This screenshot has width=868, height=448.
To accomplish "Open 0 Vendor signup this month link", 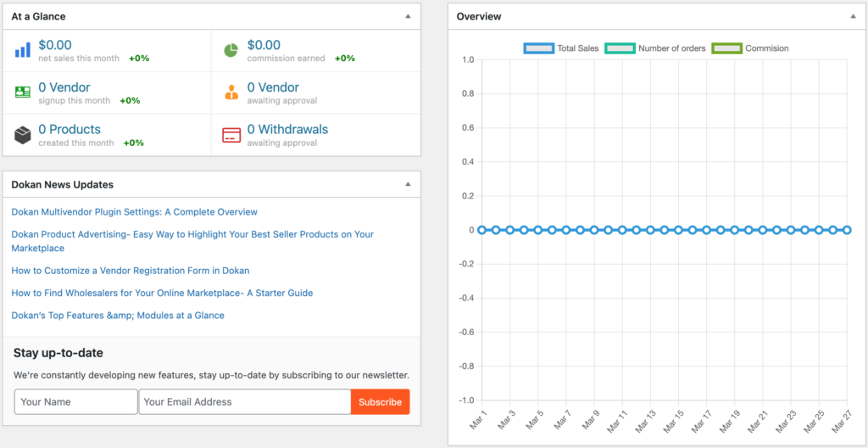I will coord(64,87).
